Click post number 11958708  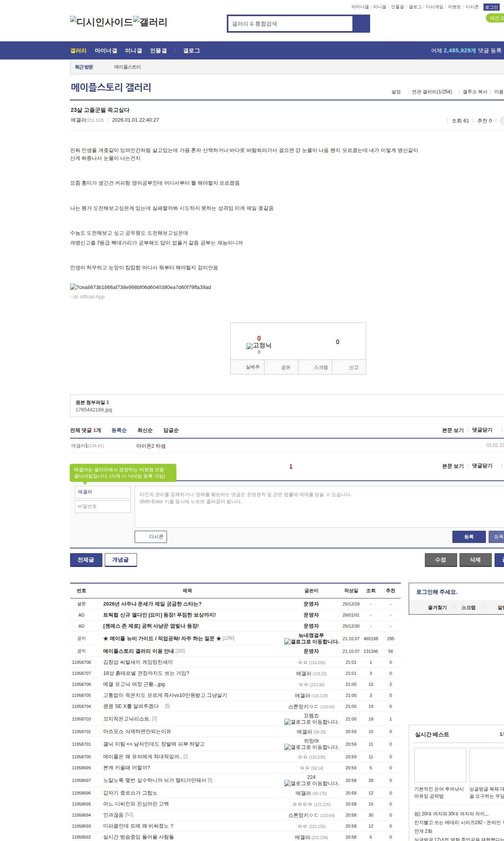click(x=82, y=662)
